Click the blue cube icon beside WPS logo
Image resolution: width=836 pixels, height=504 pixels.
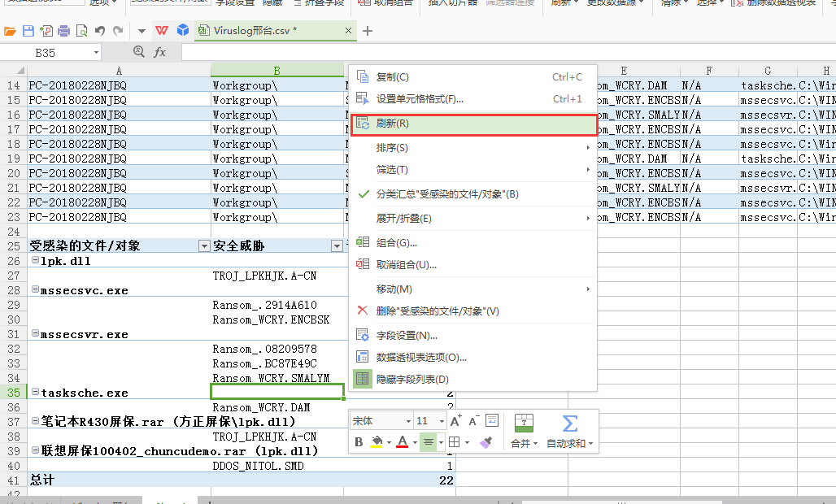[183, 30]
